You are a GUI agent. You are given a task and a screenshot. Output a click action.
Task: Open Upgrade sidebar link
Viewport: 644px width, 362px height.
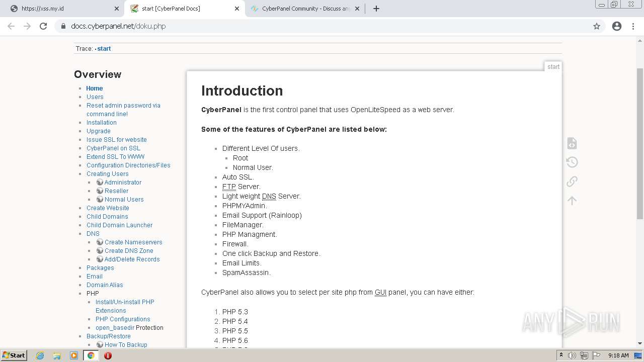tap(99, 131)
